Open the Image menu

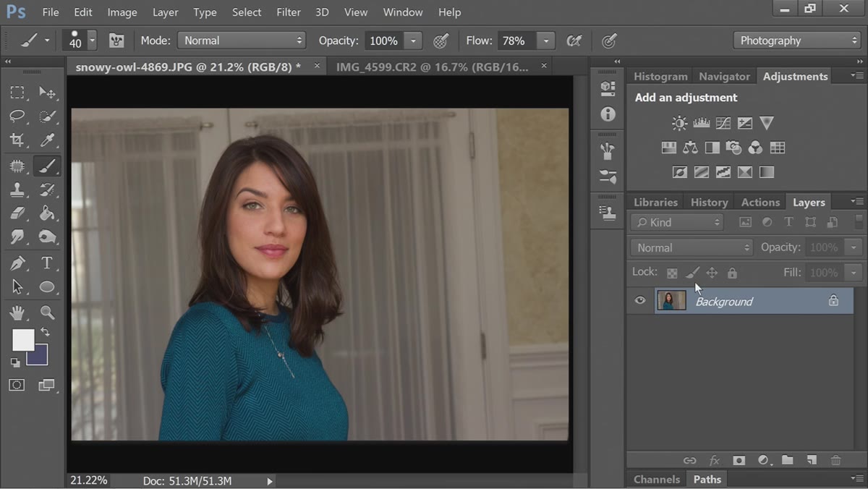[x=122, y=12]
